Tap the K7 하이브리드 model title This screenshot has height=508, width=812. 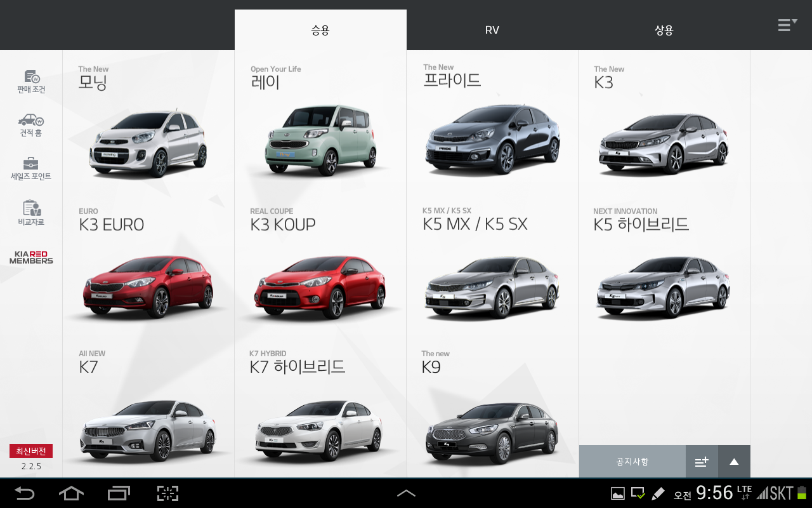click(298, 367)
